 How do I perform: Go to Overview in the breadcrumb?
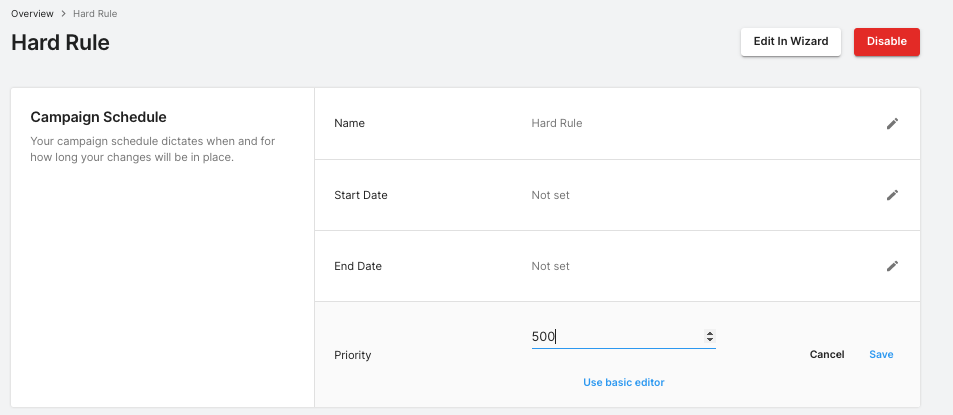pyautogui.click(x=32, y=14)
